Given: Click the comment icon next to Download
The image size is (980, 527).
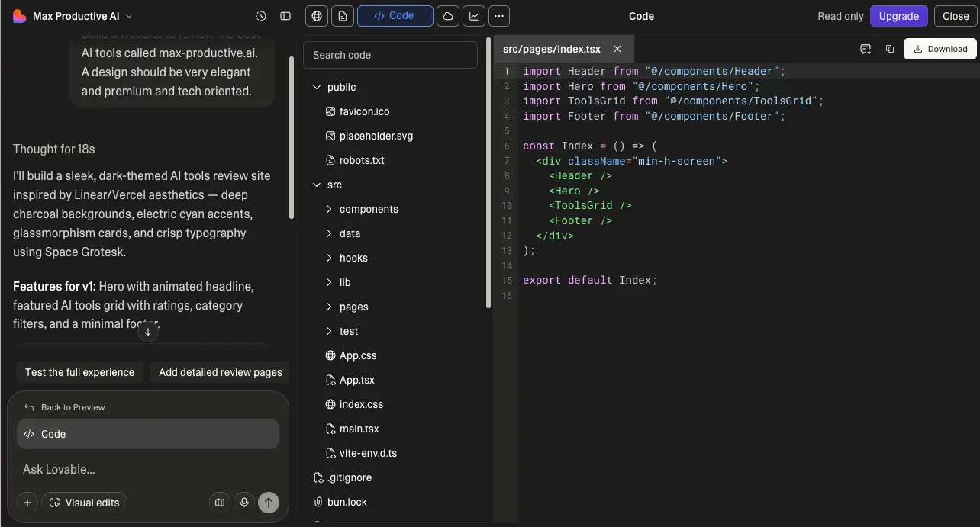Looking at the screenshot, I should tap(866, 49).
